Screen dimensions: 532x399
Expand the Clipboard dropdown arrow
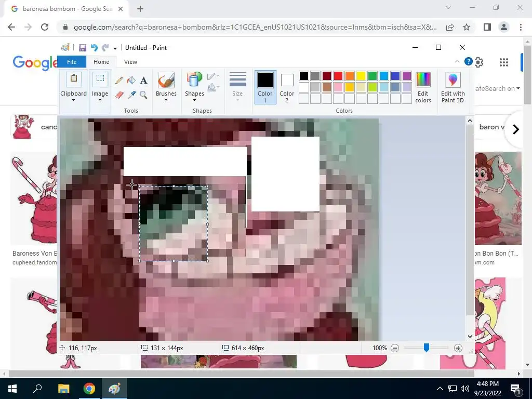(73, 100)
